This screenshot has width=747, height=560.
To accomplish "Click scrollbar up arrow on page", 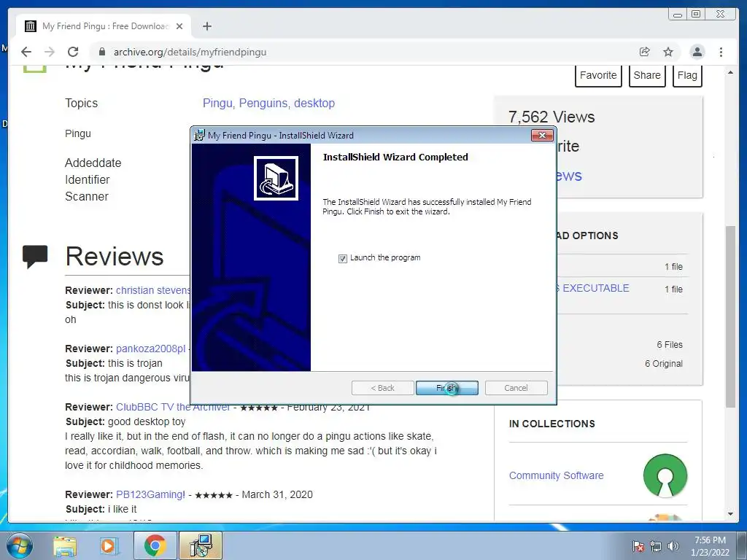I will tap(731, 73).
